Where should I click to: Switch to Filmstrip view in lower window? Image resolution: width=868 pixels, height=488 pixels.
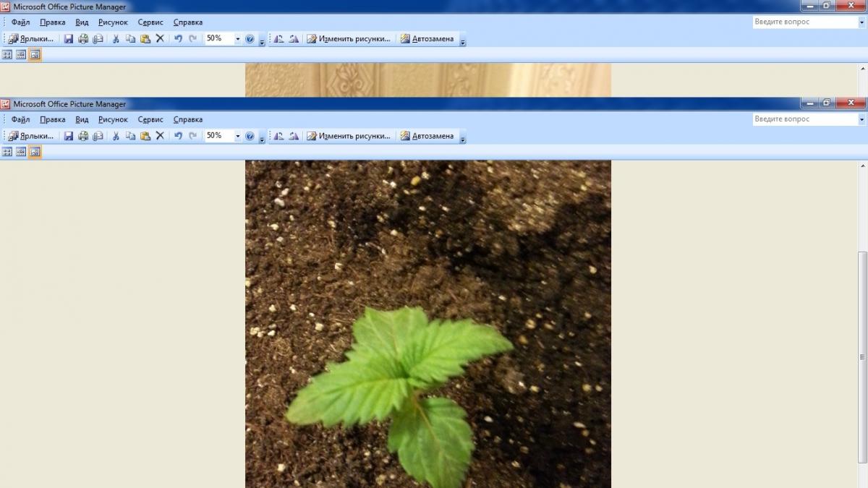pos(21,152)
